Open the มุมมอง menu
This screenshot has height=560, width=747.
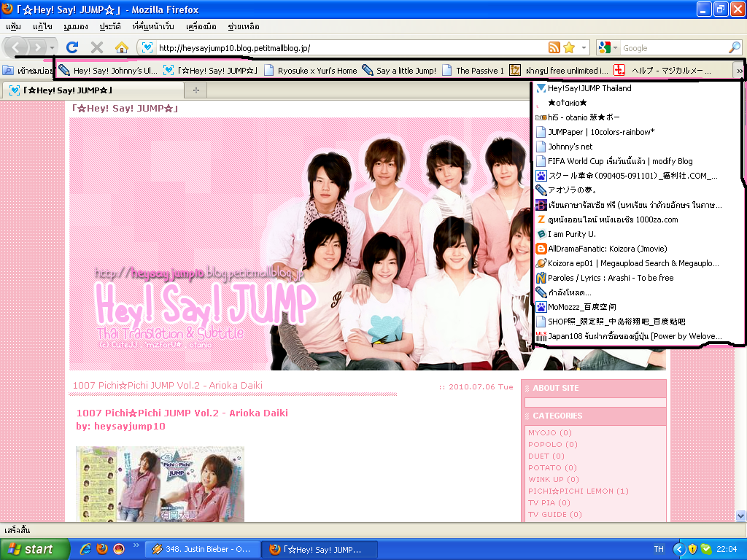point(76,26)
